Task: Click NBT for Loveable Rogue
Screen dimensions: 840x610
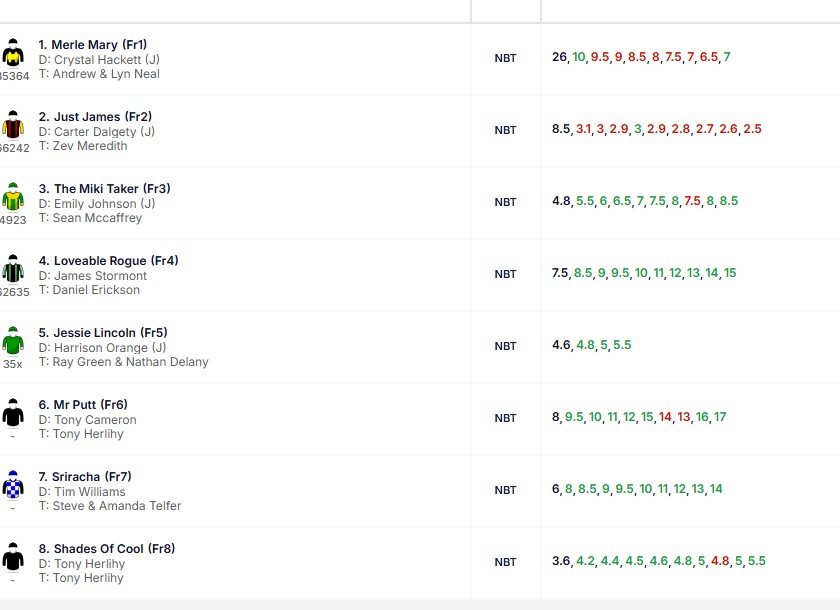Action: (x=505, y=274)
